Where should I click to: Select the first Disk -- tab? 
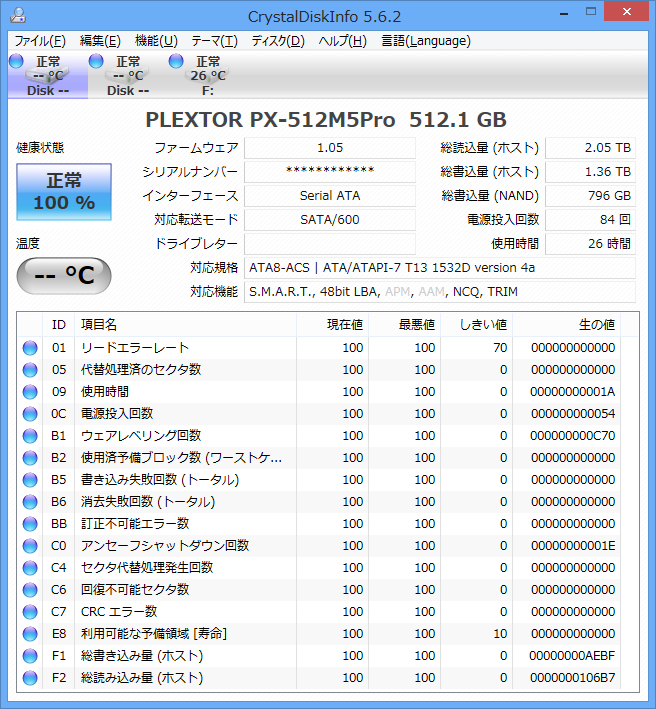(47, 75)
